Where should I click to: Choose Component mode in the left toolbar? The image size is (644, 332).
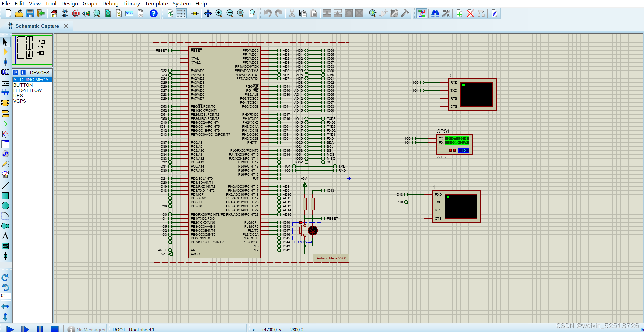(x=5, y=52)
